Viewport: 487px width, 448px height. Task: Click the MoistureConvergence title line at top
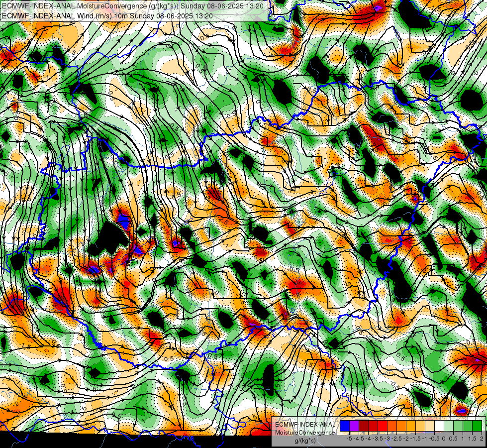[133, 6]
